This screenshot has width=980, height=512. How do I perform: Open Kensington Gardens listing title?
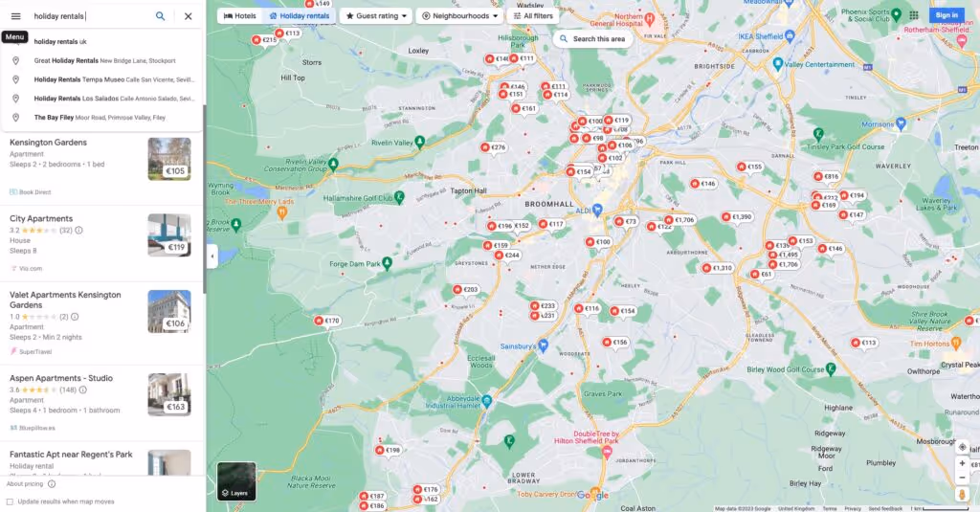48,143
